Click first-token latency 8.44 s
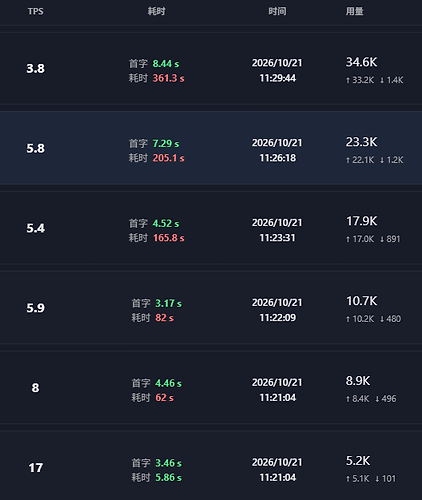Image resolution: width=422 pixels, height=500 pixels. 166,64
